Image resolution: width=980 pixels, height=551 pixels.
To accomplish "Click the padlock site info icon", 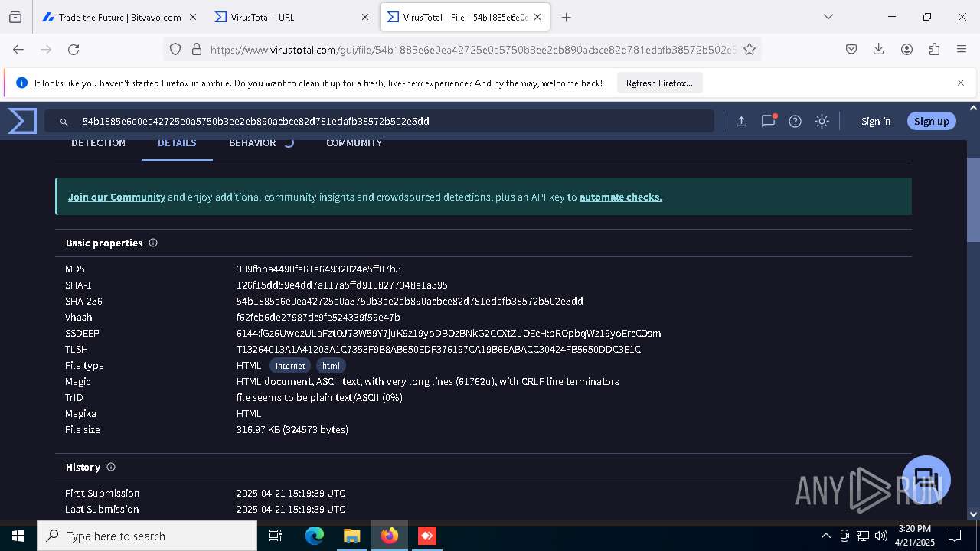I will click(x=197, y=49).
